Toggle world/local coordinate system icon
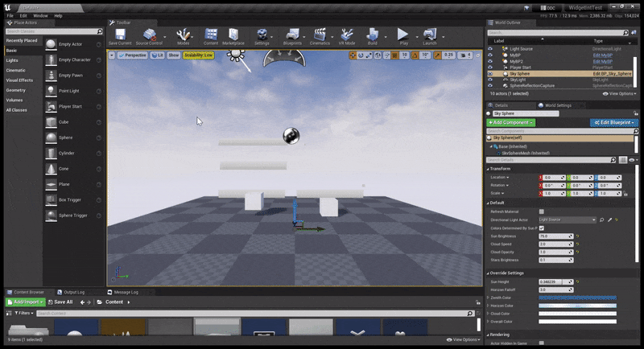644x349 pixels. [x=378, y=55]
